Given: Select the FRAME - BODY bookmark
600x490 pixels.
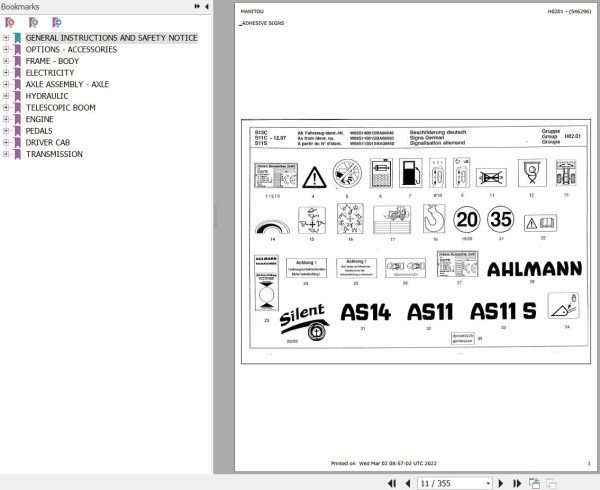Looking at the screenshot, I should pyautogui.click(x=52, y=61).
